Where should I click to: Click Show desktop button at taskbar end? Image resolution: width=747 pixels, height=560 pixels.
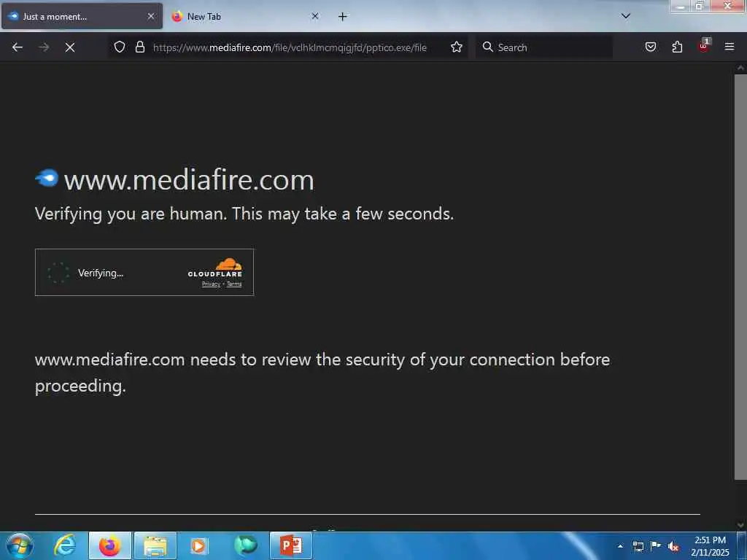[x=742, y=545]
